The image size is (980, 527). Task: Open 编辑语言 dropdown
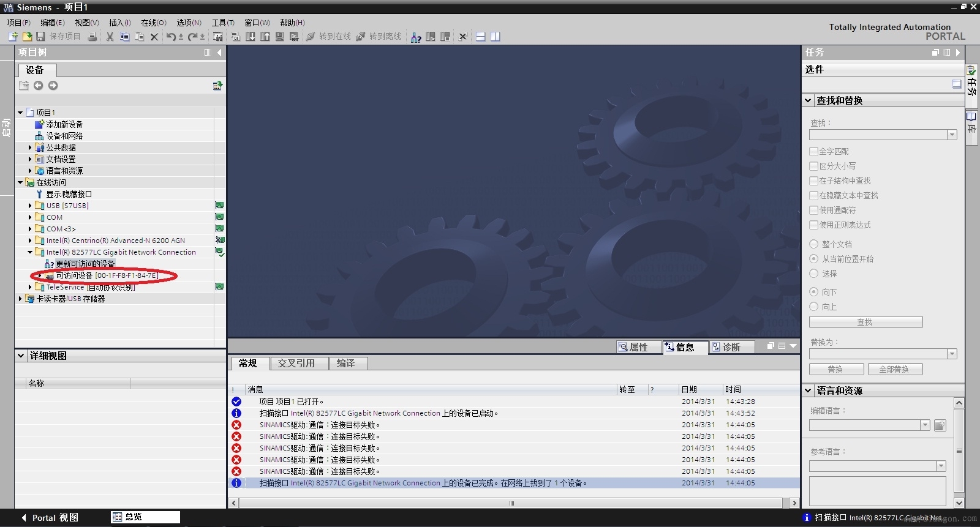[925, 425]
